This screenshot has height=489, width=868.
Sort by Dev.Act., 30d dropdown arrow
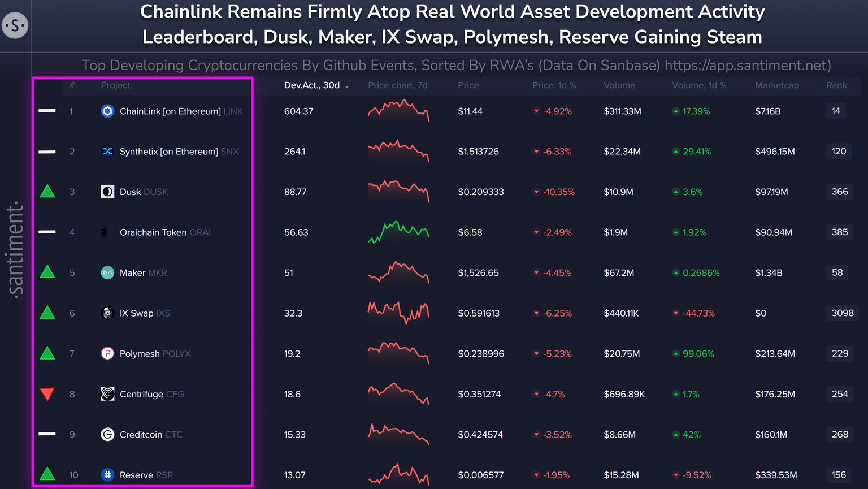click(x=347, y=86)
